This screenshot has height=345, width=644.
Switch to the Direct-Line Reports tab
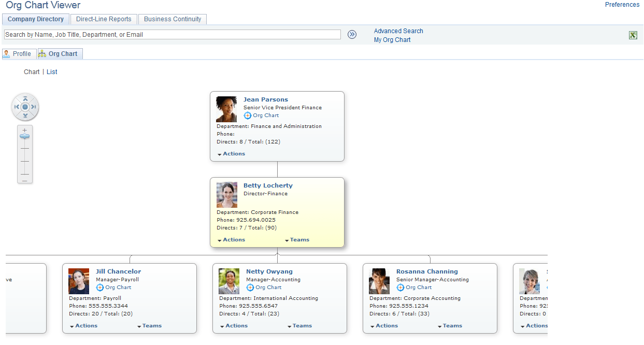104,19
